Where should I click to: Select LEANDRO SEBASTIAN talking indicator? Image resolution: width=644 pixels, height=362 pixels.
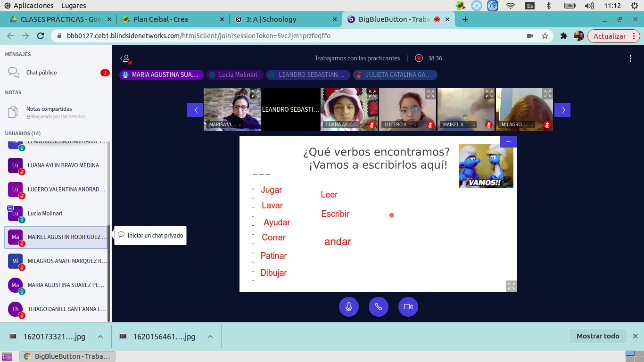(x=308, y=75)
